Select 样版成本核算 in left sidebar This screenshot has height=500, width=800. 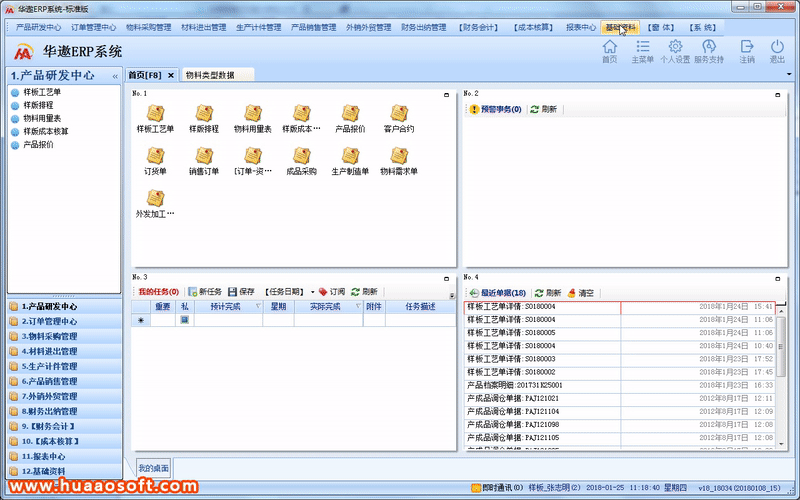pos(45,131)
